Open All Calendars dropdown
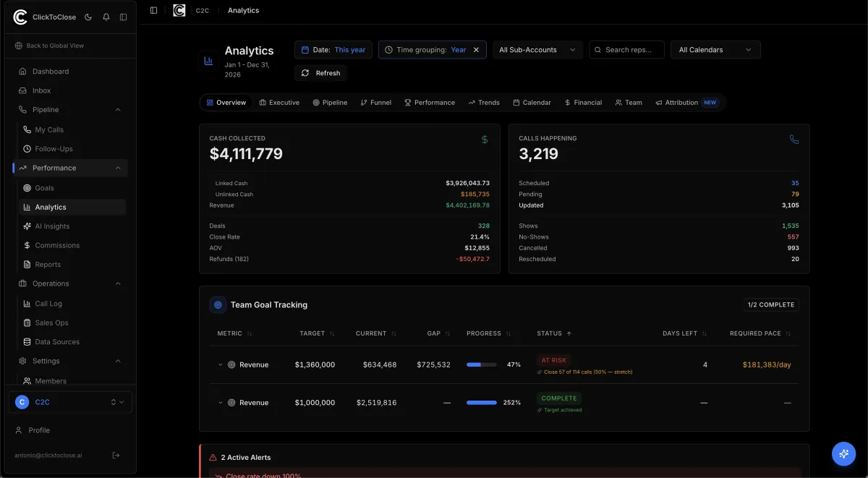Screen dimensions: 868x478 [716, 50]
